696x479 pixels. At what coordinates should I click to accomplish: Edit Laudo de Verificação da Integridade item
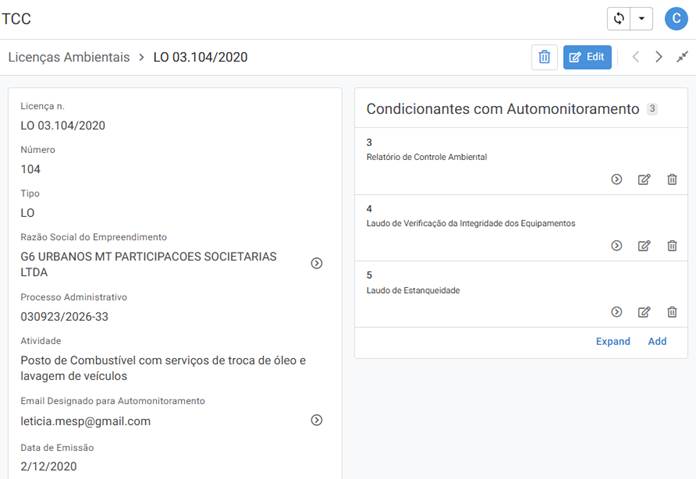tap(644, 245)
